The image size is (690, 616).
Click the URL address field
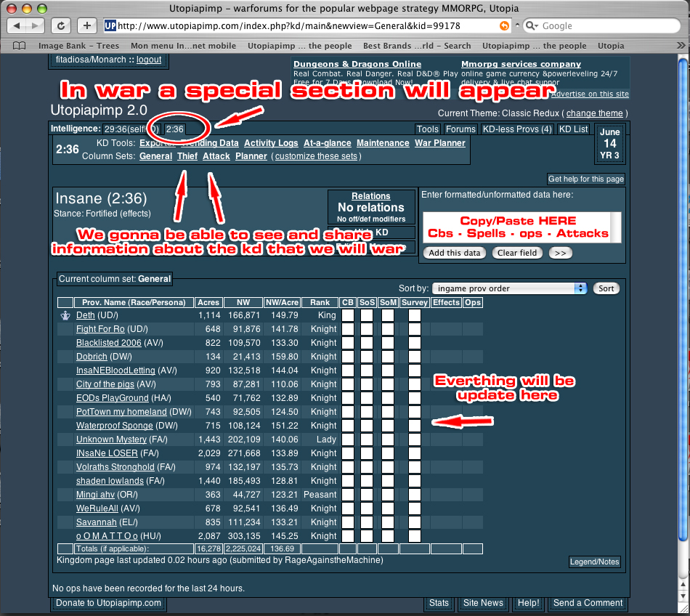coord(308,26)
